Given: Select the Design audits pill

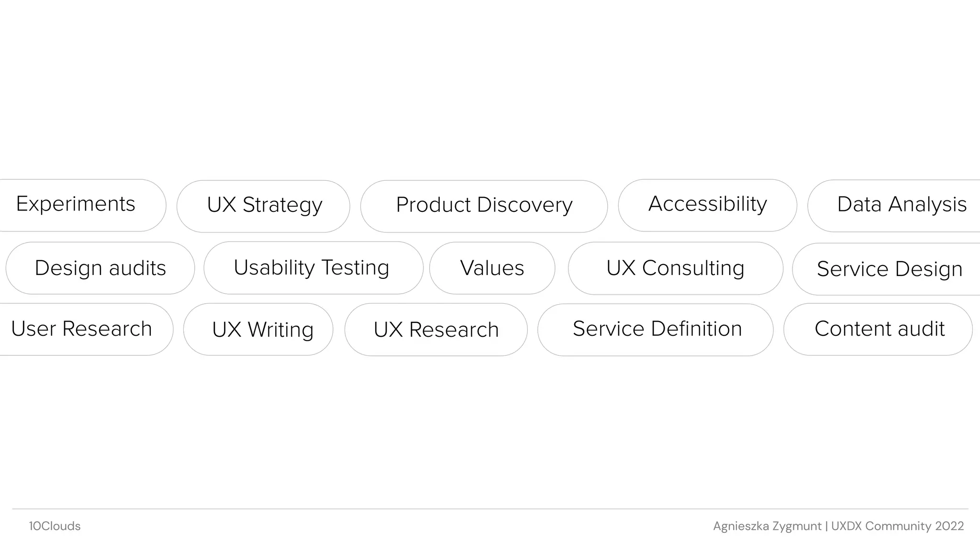Looking at the screenshot, I should coord(100,268).
